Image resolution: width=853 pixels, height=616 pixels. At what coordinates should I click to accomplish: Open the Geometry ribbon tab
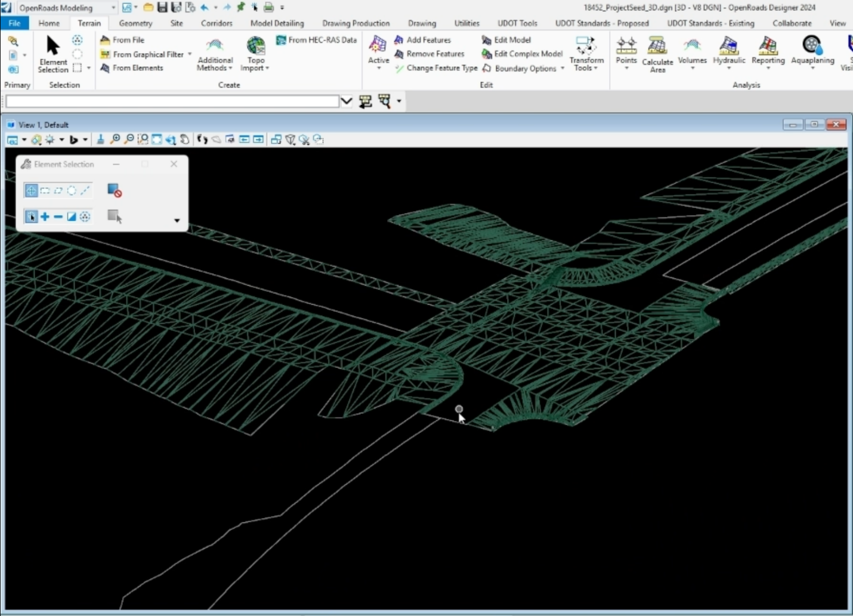135,23
